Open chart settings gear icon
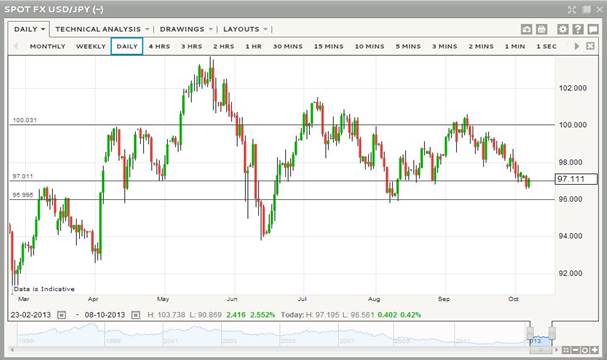 pos(563,29)
